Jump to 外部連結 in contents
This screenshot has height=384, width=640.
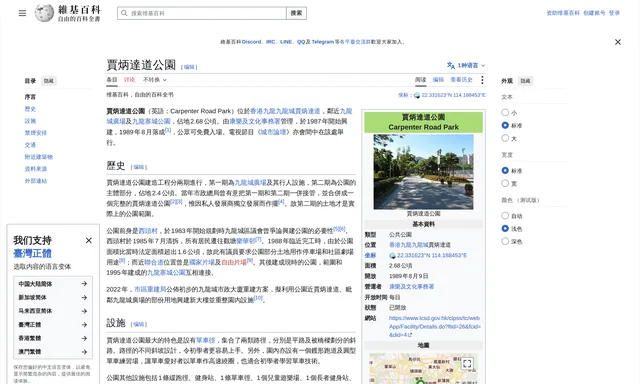tap(36, 181)
